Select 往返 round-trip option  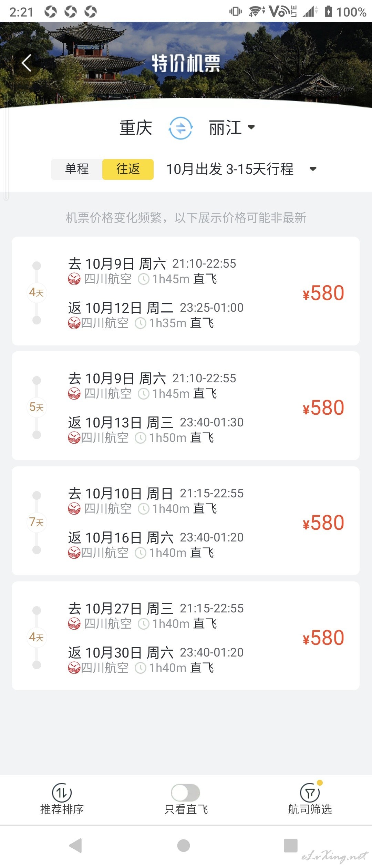(128, 169)
